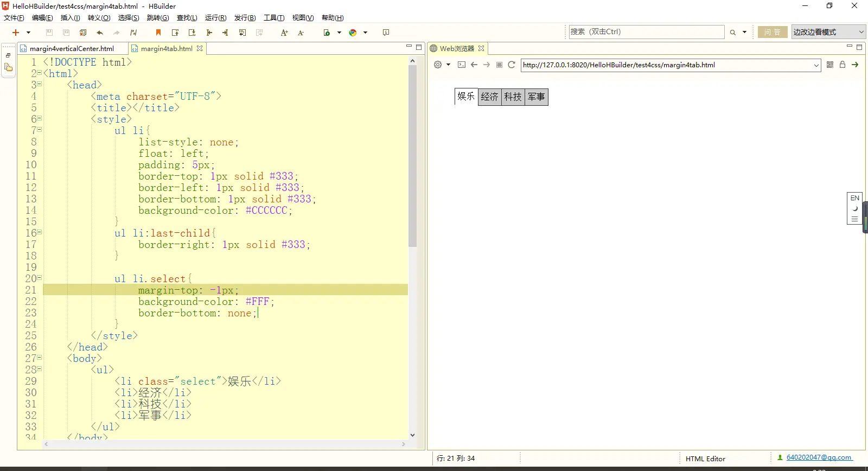Open the URL history dropdown arrow

click(x=816, y=65)
